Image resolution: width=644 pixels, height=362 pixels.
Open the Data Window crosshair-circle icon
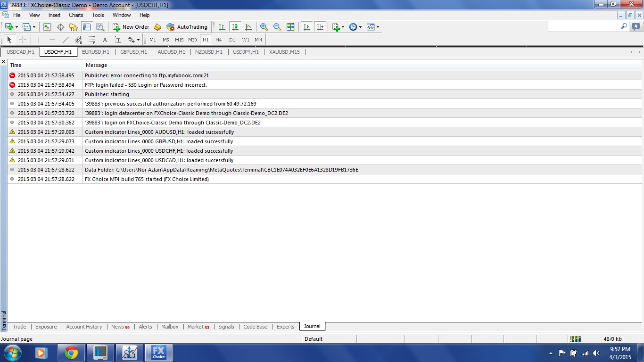point(60,27)
